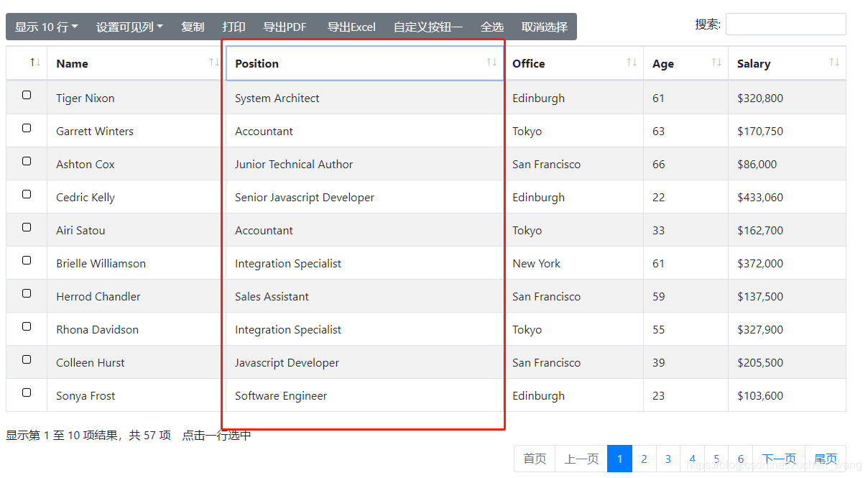Viewport: 868px width, 478px height.
Task: Open the 设置可见列 column visibility dropdown
Action: click(x=130, y=27)
